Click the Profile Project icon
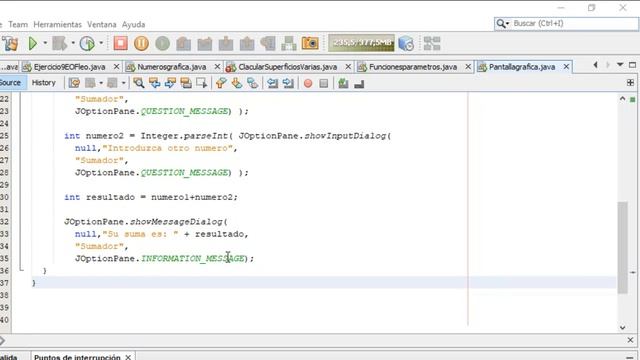The height and width of the screenshot is (360, 640). [87, 43]
